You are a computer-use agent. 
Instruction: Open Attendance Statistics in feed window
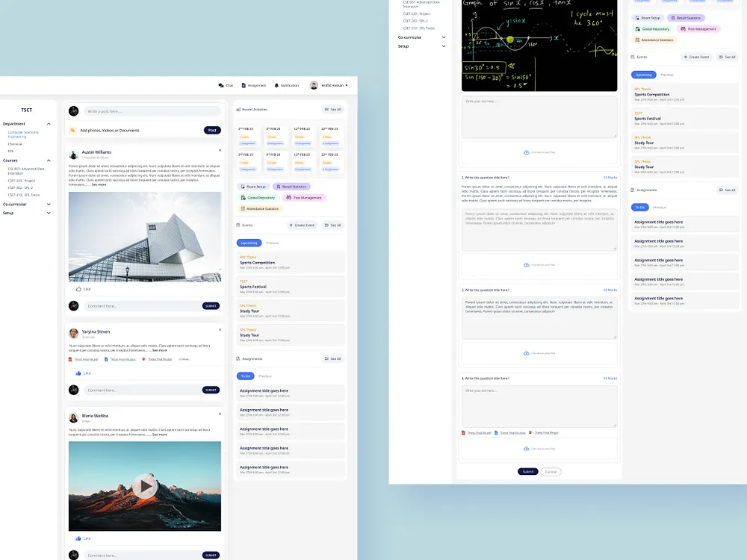260,208
